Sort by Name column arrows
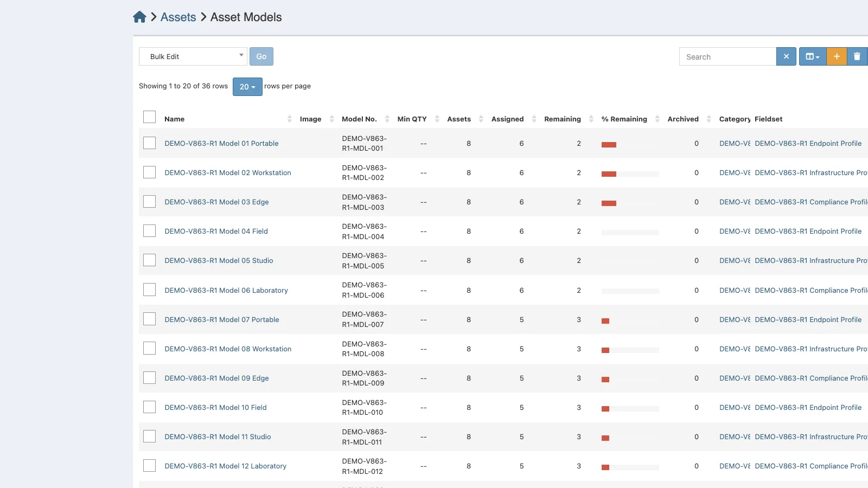Image resolution: width=868 pixels, height=488 pixels. (289, 119)
